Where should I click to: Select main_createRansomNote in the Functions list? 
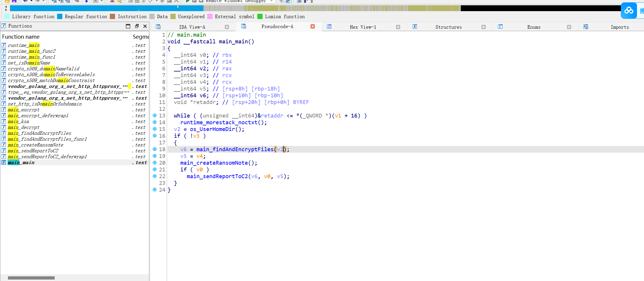tap(35, 145)
